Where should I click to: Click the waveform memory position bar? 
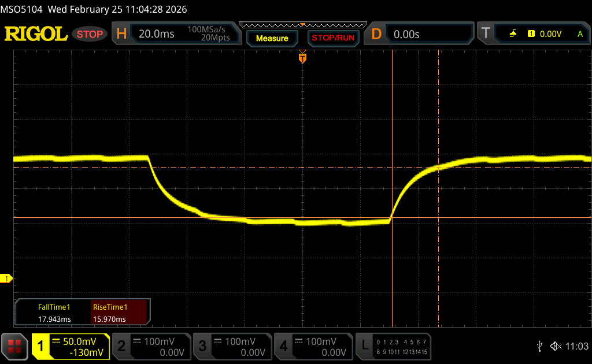pos(302,25)
